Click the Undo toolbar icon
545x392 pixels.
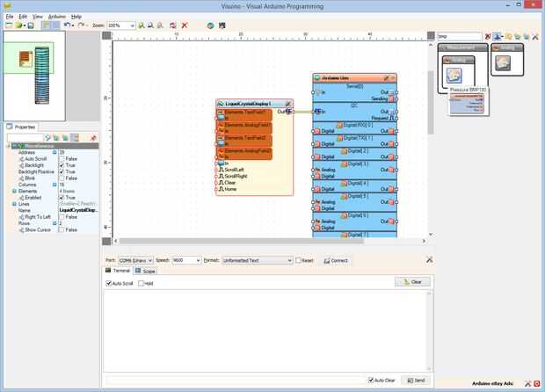[67, 25]
